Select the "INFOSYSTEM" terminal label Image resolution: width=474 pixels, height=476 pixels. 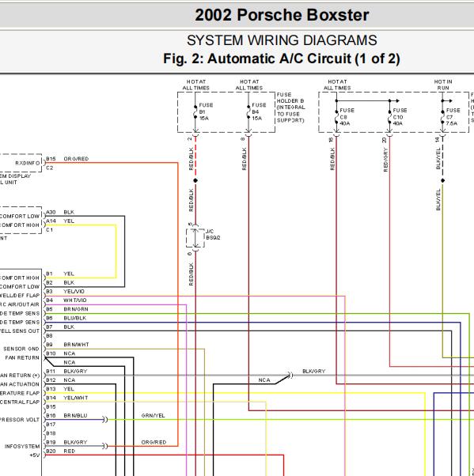coord(22,446)
